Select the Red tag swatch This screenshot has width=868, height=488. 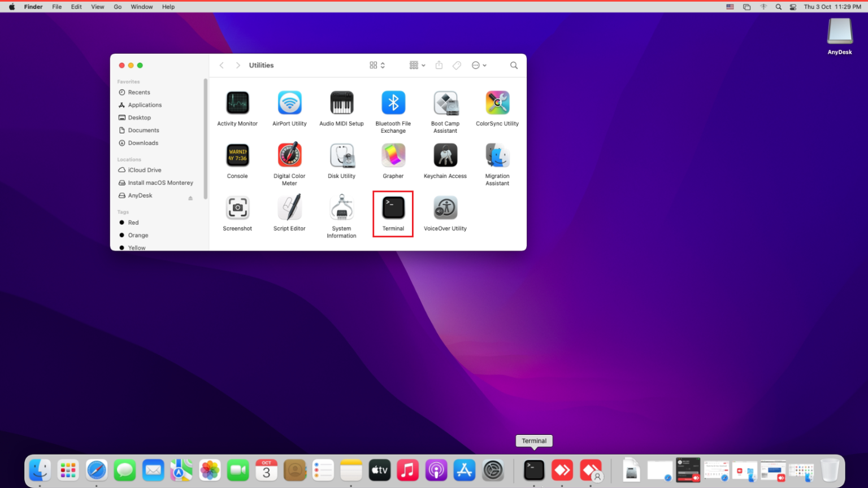[122, 222]
